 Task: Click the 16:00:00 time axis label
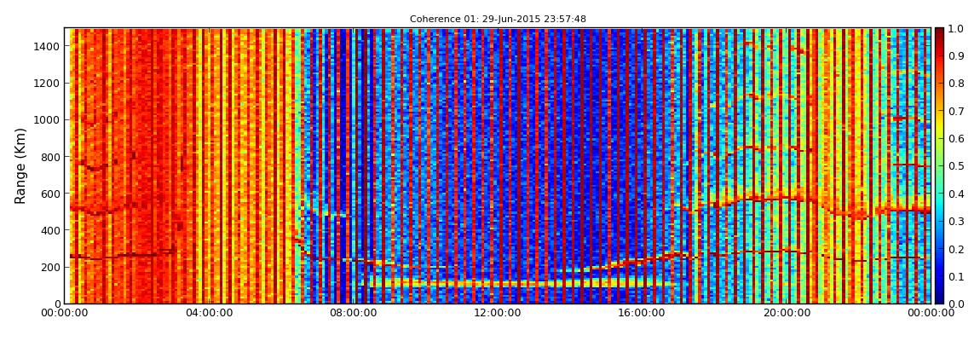[643, 313]
